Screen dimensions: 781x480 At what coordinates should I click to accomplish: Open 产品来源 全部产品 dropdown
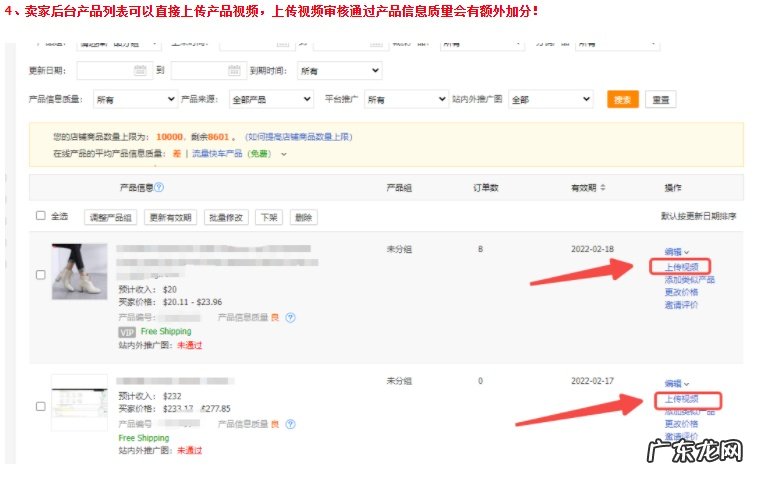(x=271, y=99)
